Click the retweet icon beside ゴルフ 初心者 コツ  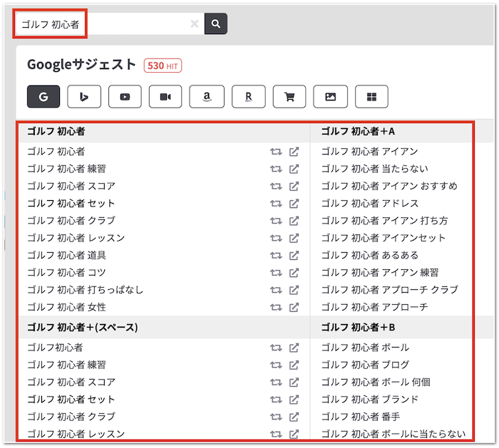point(276,272)
